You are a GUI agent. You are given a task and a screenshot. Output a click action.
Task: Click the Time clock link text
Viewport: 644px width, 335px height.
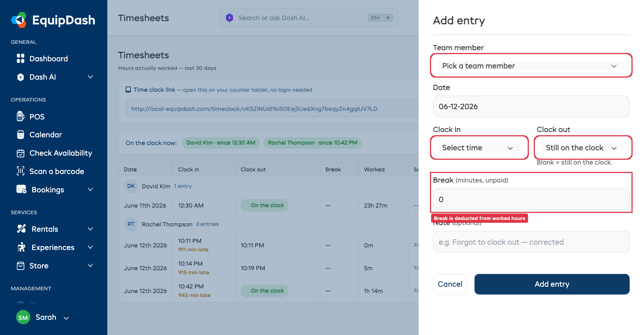154,90
